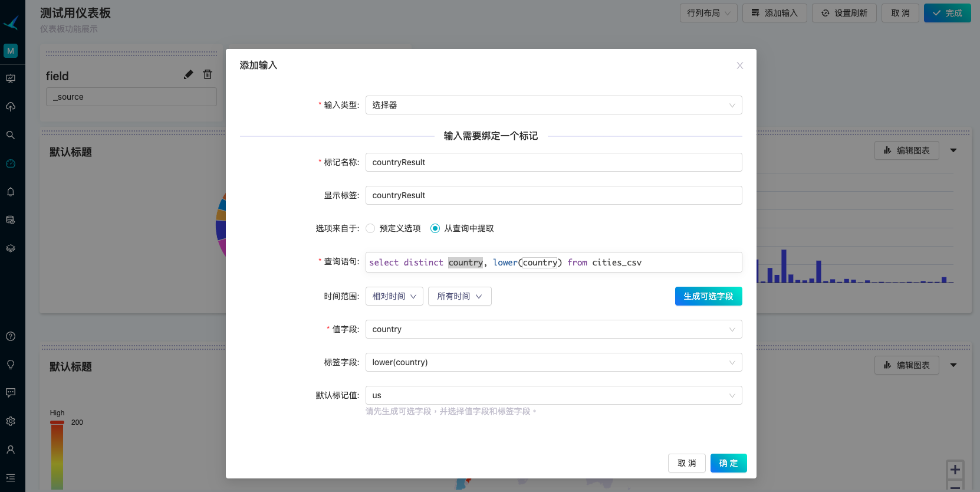This screenshot has height=492, width=980.
Task: Open the 行列布局 dropdown in the top bar
Action: pos(709,13)
